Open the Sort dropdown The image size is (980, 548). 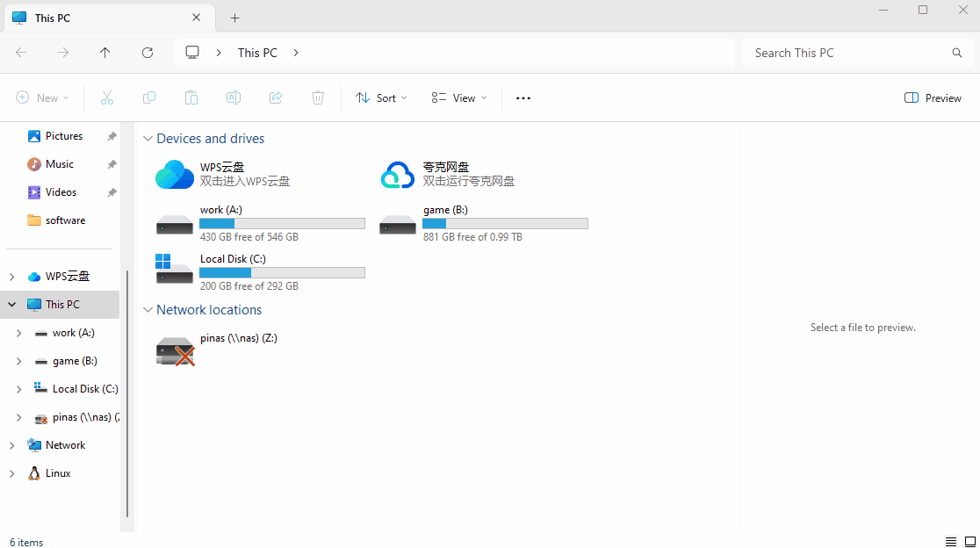[380, 97]
